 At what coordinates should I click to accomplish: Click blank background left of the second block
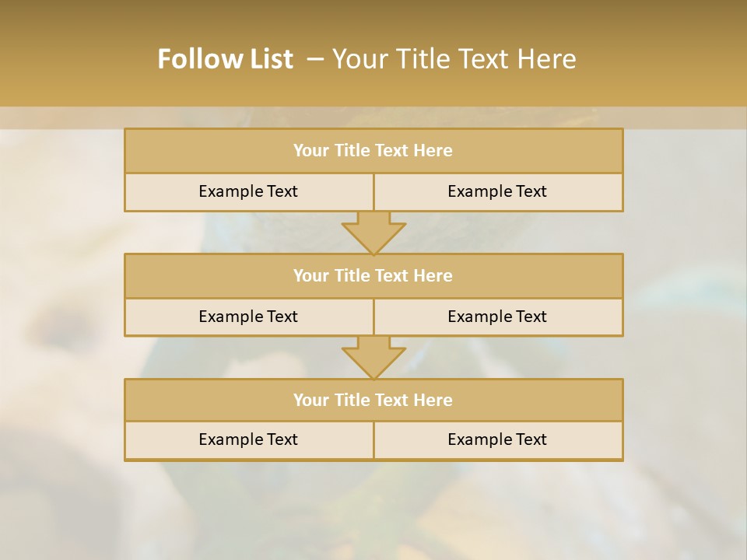pos(62,296)
